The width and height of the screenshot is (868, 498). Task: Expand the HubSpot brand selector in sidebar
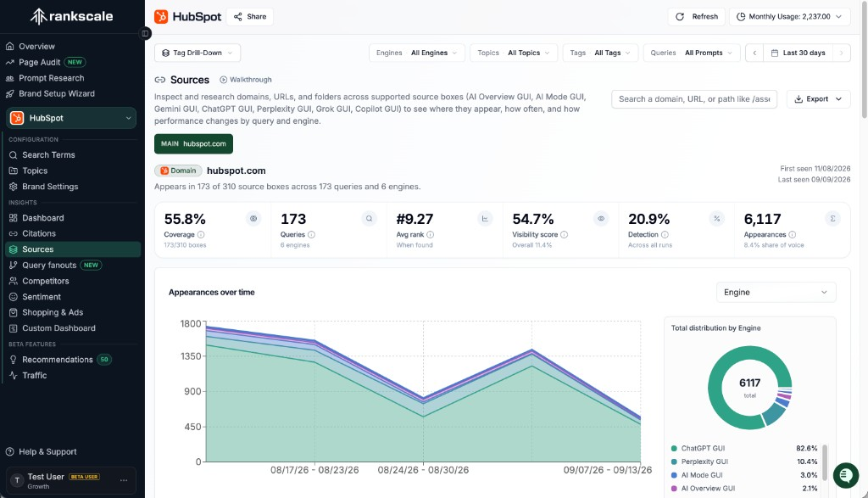[x=71, y=118]
